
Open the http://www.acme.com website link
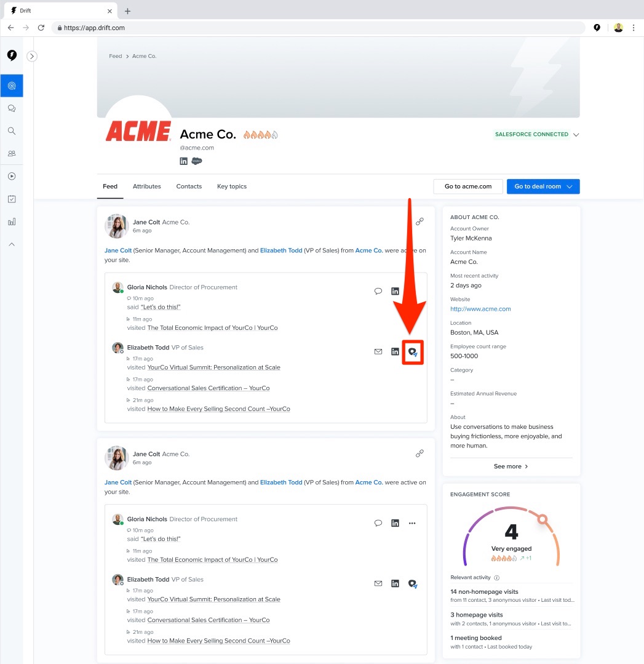tap(480, 309)
